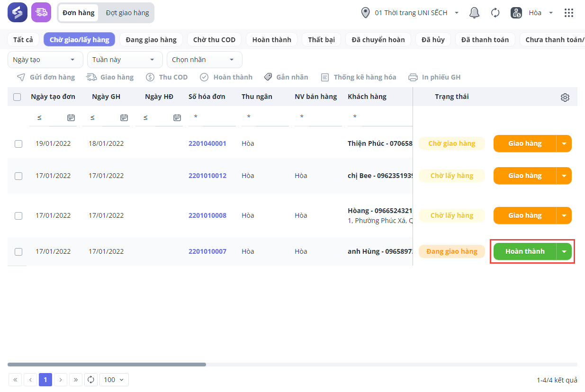Screen dimensions: 585x392
Task: Click the In phiếu GH printer icon
Action: (413, 77)
